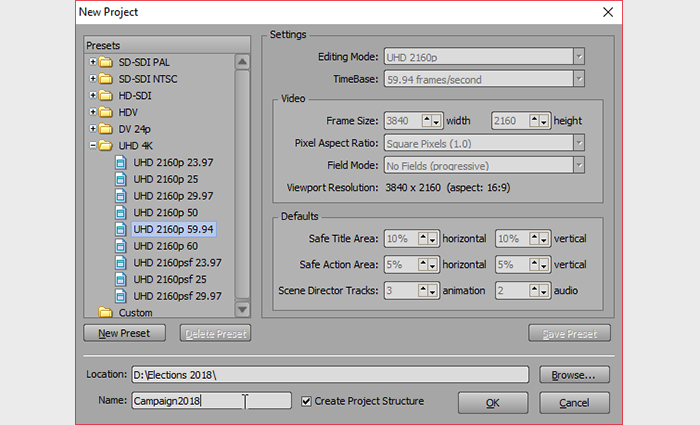
Task: Collapse the UHD 4K preset folder
Action: pyautogui.click(x=93, y=145)
